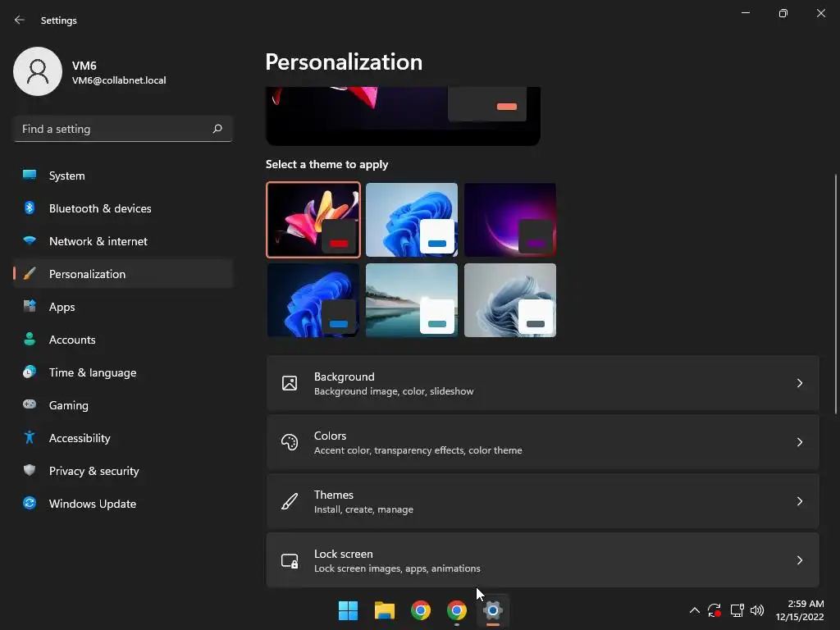Click the Background picture frame icon

coord(290,383)
